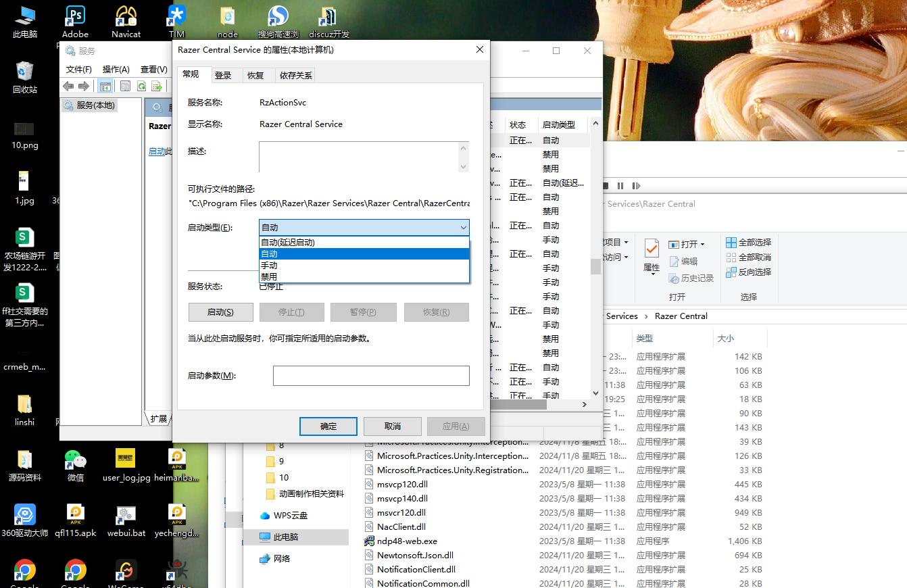Image resolution: width=907 pixels, height=588 pixels.
Task: Select the 360驱动大师 desktop shortcut
Action: click(x=25, y=521)
